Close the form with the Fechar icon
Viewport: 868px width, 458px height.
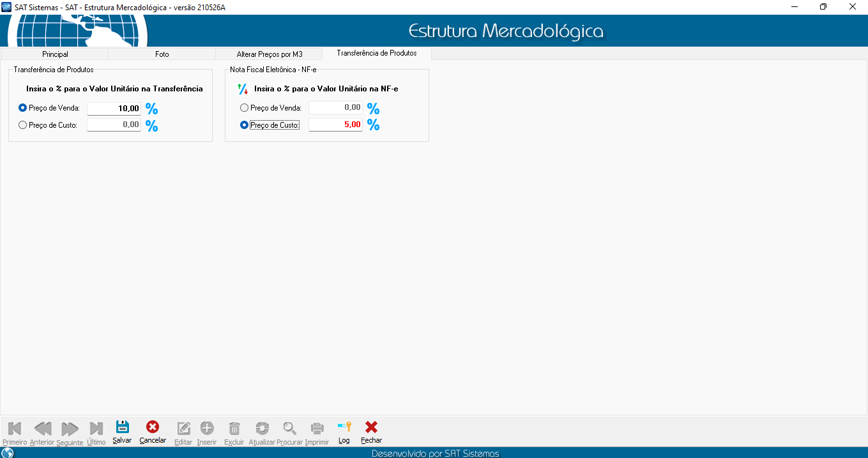(371, 427)
